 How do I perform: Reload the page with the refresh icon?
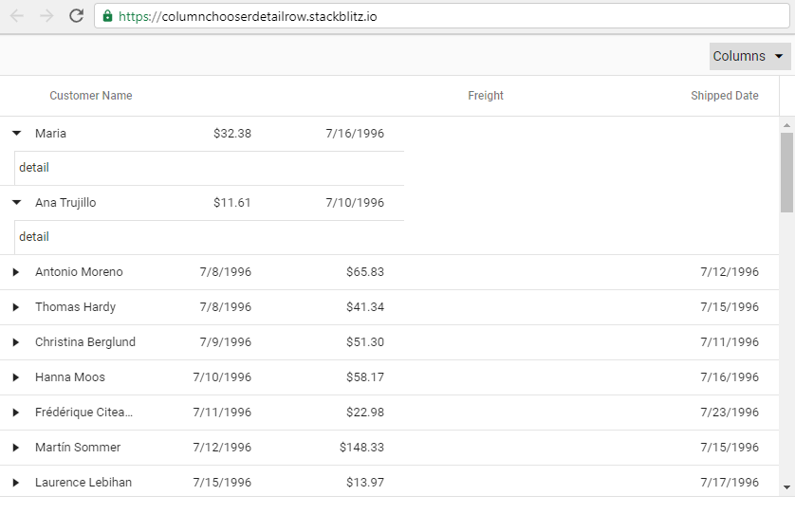coord(77,16)
